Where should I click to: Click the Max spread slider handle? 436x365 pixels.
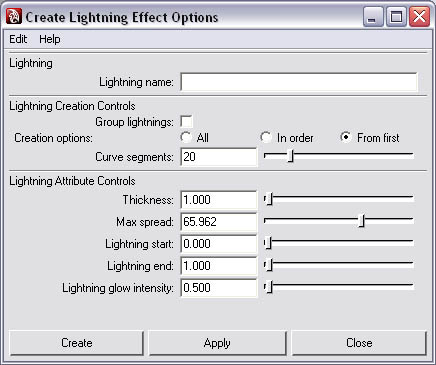click(x=362, y=221)
